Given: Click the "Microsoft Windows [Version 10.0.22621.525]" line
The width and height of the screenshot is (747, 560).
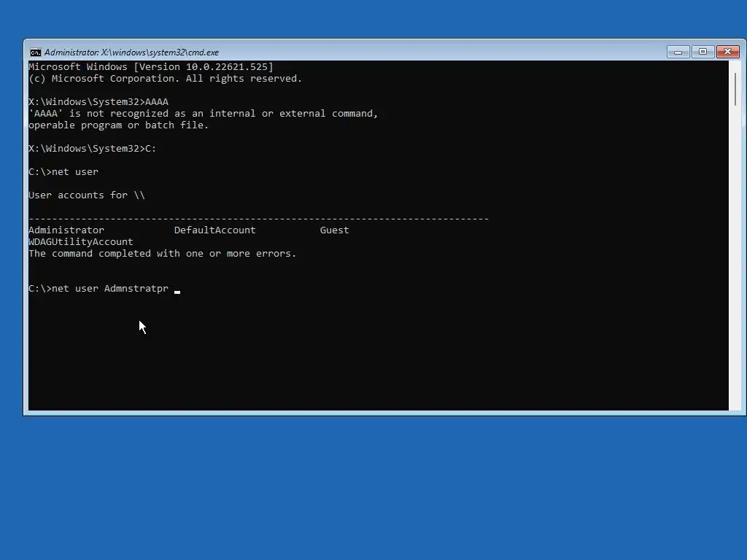Looking at the screenshot, I should [x=151, y=66].
